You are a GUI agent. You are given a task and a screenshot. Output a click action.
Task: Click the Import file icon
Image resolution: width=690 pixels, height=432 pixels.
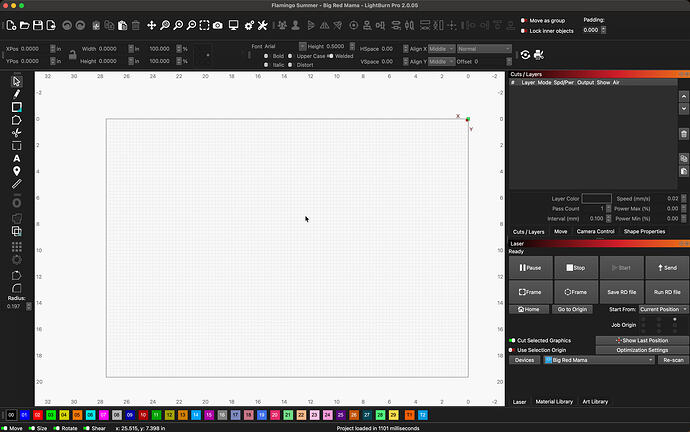click(x=51, y=26)
